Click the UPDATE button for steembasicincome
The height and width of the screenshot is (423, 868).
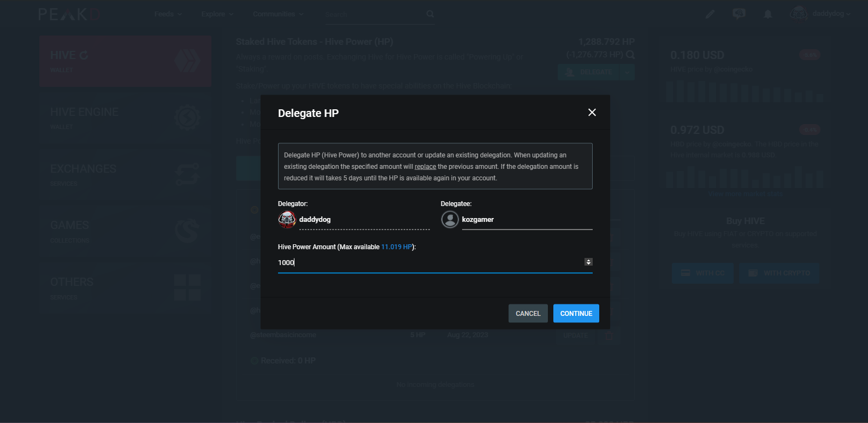pos(576,335)
